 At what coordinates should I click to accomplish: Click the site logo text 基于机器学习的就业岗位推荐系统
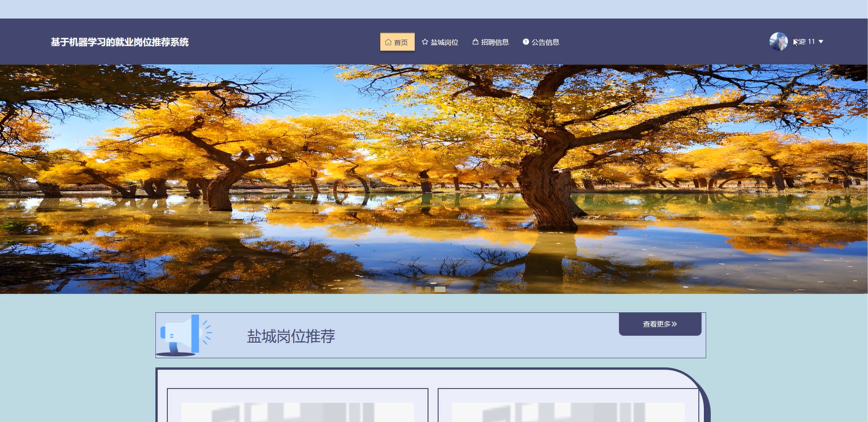[119, 42]
